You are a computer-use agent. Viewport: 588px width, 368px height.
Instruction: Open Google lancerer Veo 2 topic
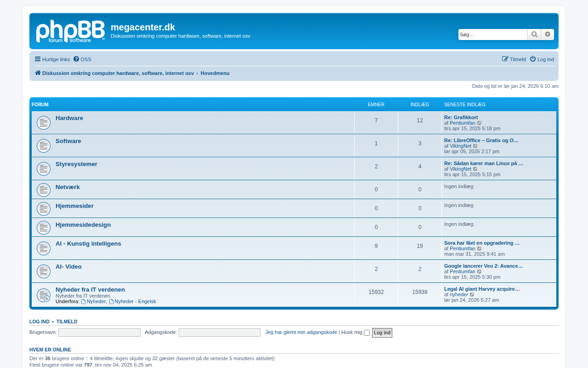(x=483, y=266)
